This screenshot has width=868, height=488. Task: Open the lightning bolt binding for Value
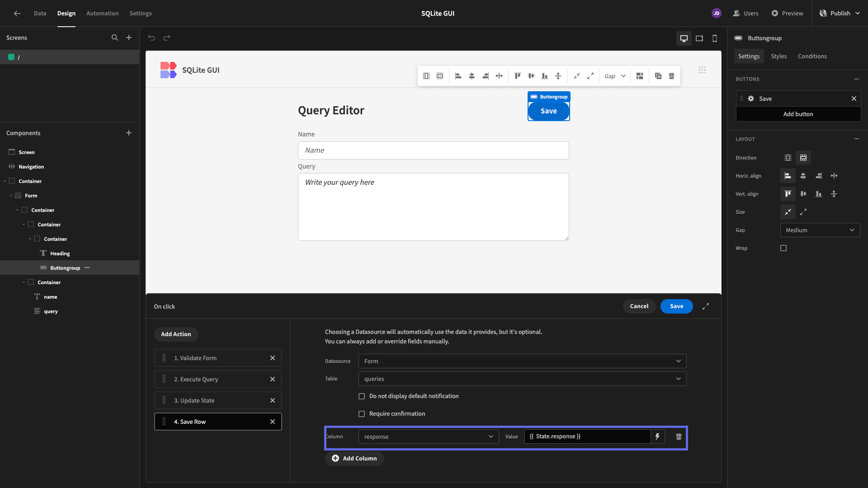[x=657, y=436]
